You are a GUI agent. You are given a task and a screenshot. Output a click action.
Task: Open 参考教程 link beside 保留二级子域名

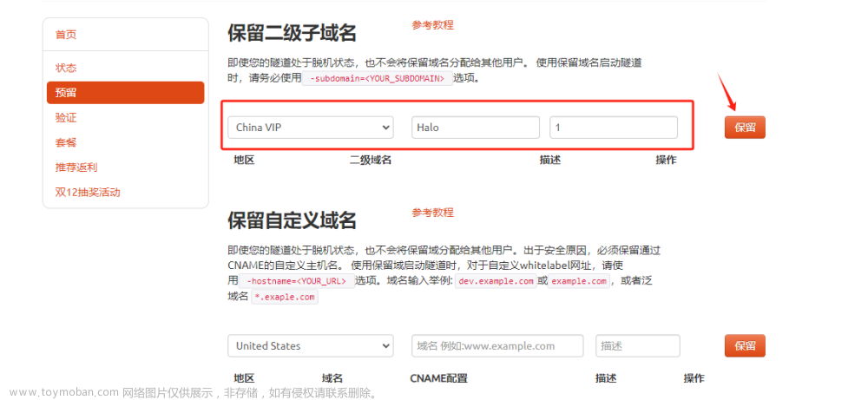(432, 25)
